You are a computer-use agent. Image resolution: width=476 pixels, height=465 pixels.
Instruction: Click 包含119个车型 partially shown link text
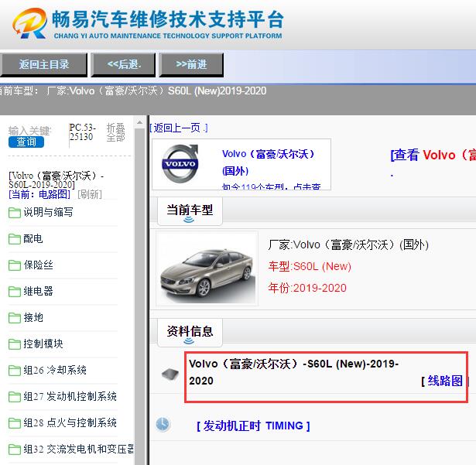271,186
